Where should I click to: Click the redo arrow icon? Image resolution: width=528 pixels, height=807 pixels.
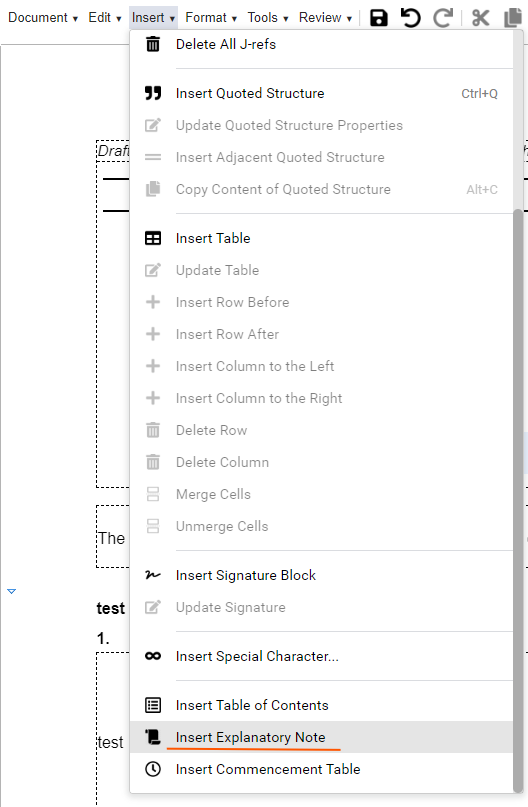tap(443, 18)
